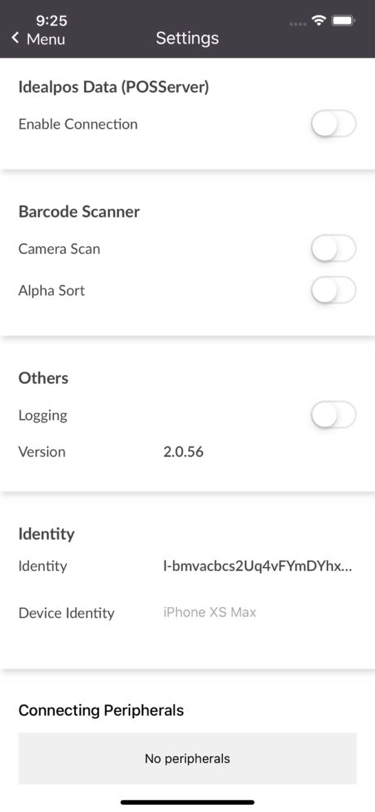Tap the Enable Connection label
Screen dimensions: 375x812
(x=78, y=124)
